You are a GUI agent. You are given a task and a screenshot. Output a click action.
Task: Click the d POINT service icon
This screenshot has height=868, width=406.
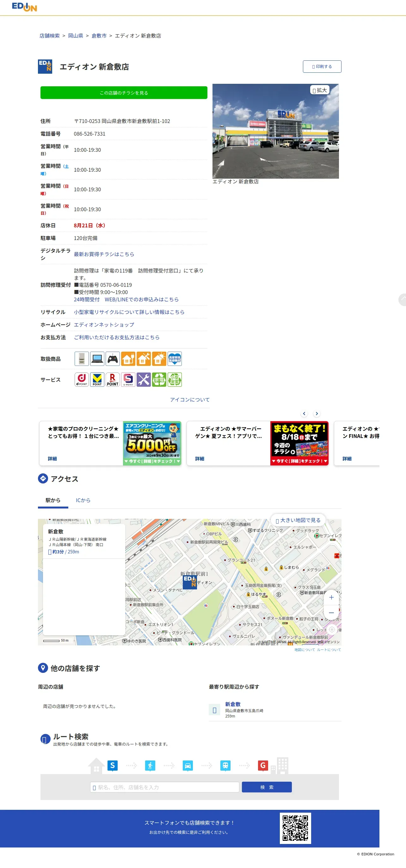pyautogui.click(x=82, y=380)
